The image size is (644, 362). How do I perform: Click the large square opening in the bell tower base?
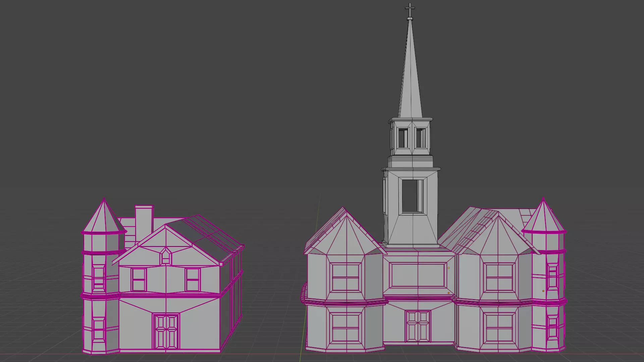click(412, 196)
